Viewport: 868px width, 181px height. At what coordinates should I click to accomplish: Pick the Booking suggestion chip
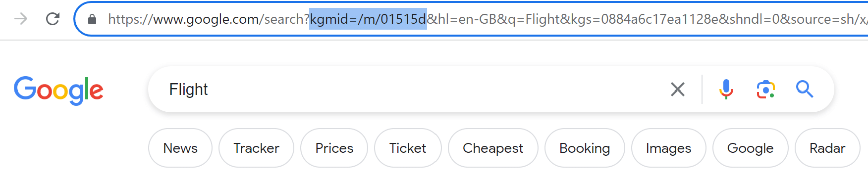click(585, 148)
